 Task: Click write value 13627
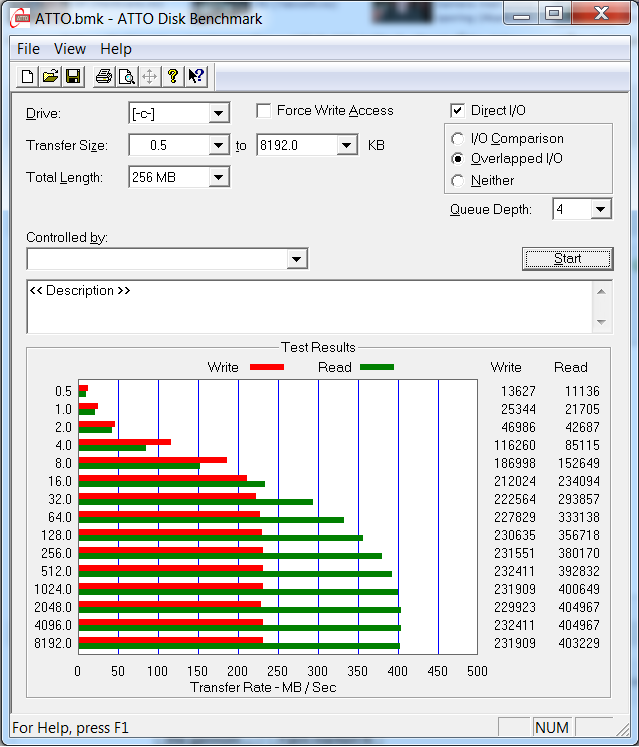coord(518,391)
